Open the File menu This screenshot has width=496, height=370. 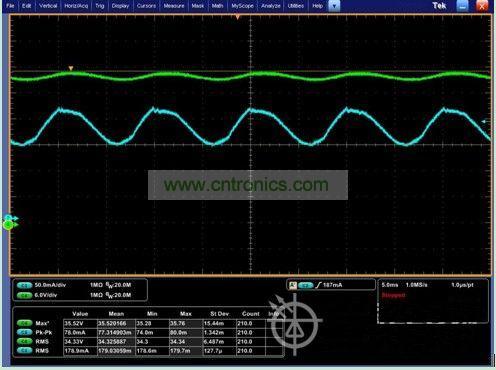(10, 6)
